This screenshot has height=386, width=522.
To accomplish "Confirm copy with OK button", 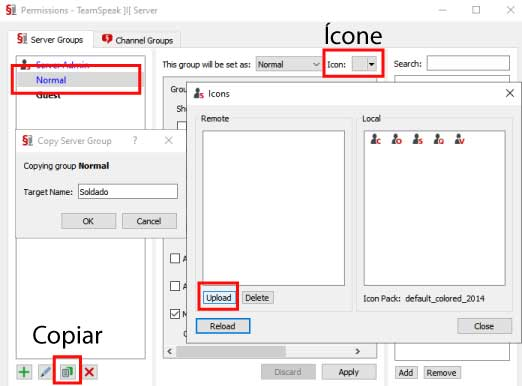I will pyautogui.click(x=88, y=221).
